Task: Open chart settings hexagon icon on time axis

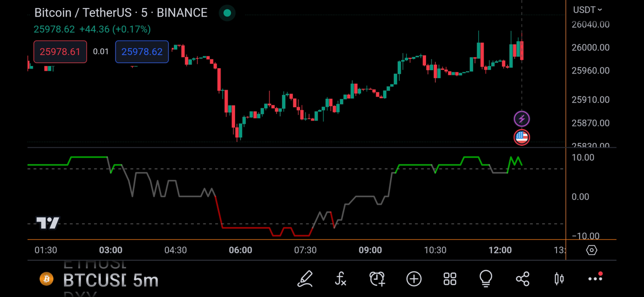Action: tap(592, 250)
